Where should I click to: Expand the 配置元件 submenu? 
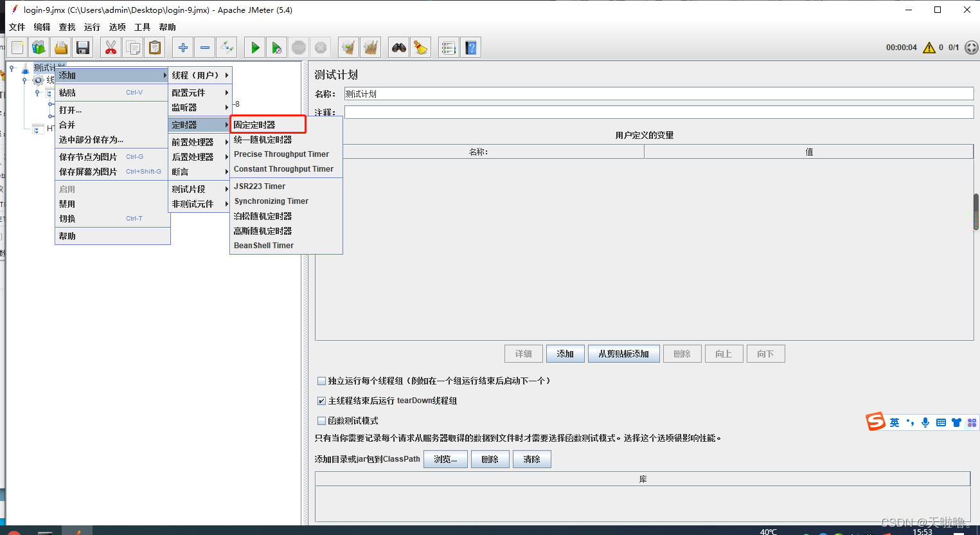(x=200, y=93)
